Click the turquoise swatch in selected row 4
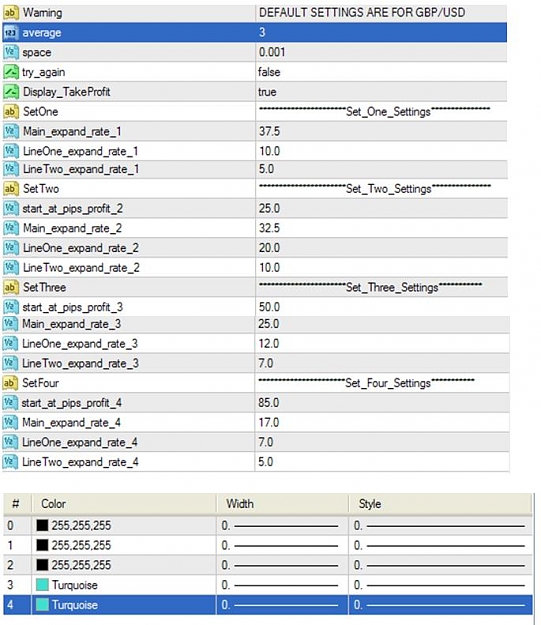The height and width of the screenshot is (625, 541). (42, 605)
